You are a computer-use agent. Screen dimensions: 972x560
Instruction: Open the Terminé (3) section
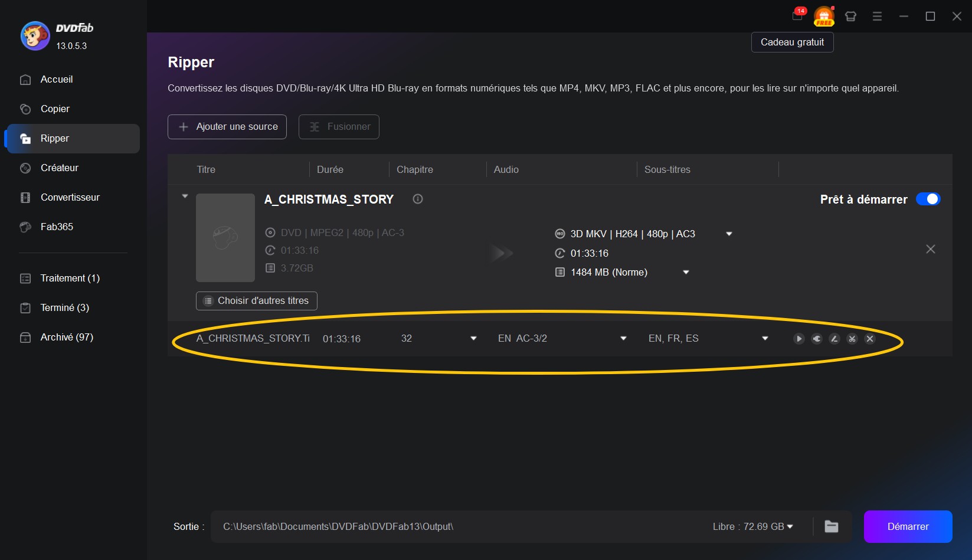coord(64,307)
